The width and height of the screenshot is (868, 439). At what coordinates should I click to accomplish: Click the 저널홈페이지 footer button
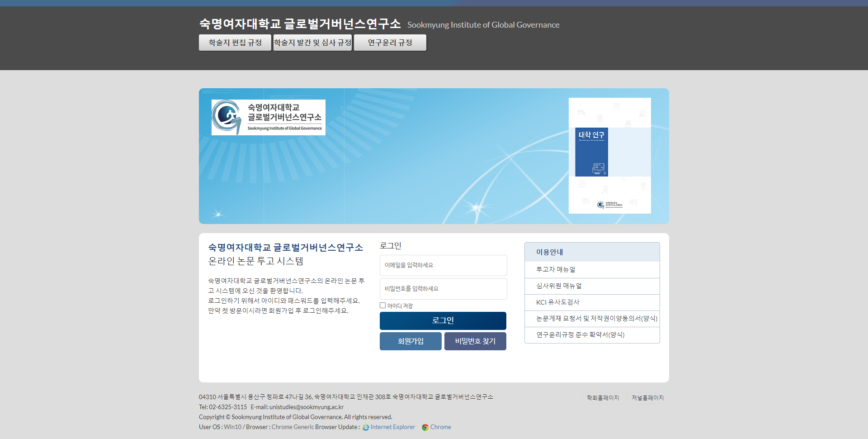coord(647,398)
